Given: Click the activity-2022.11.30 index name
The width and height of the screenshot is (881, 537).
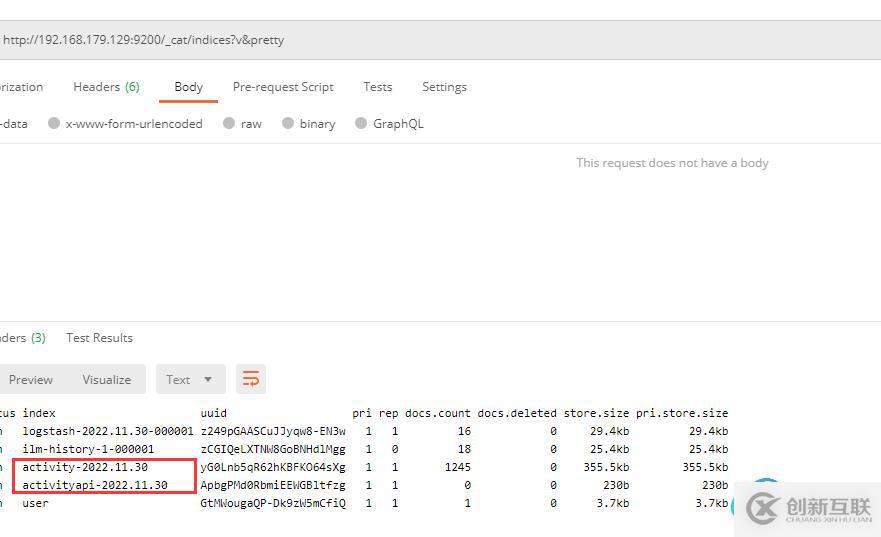Looking at the screenshot, I should pyautogui.click(x=85, y=467).
